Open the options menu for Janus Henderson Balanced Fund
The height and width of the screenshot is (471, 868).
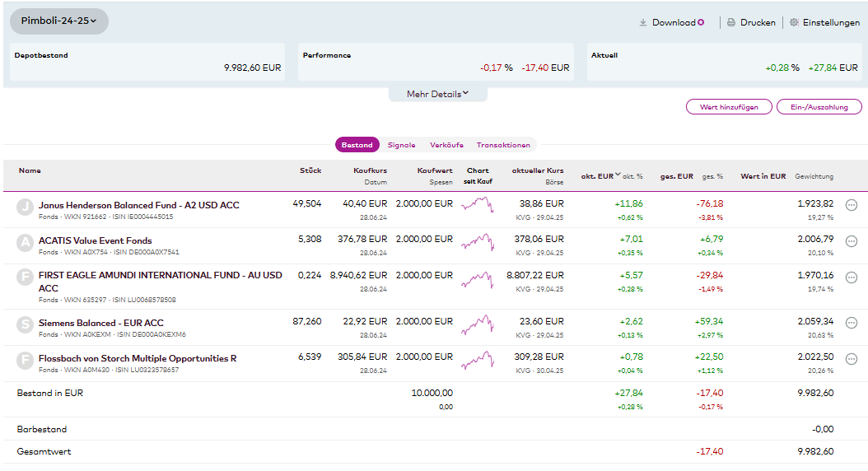(852, 205)
